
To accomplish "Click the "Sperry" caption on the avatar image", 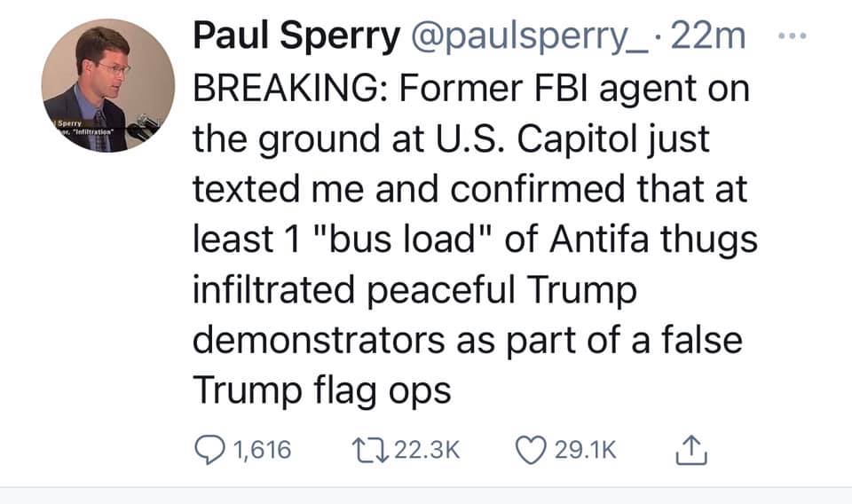I will pos(69,122).
